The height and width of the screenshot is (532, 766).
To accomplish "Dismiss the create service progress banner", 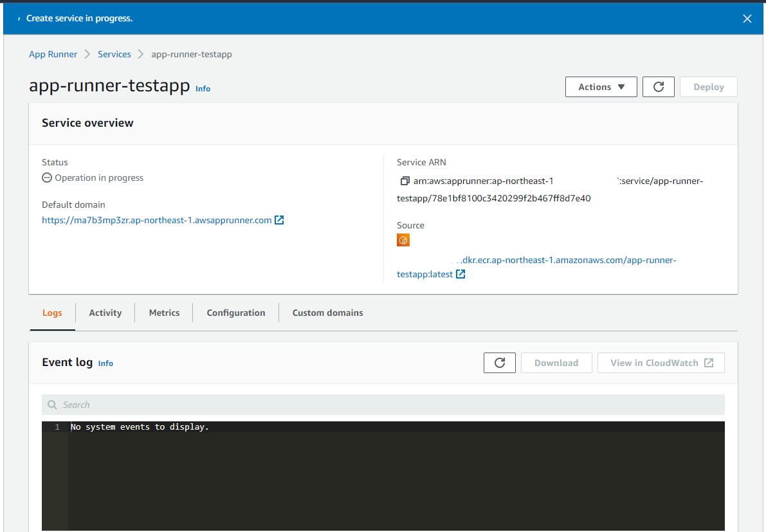I will 747,18.
